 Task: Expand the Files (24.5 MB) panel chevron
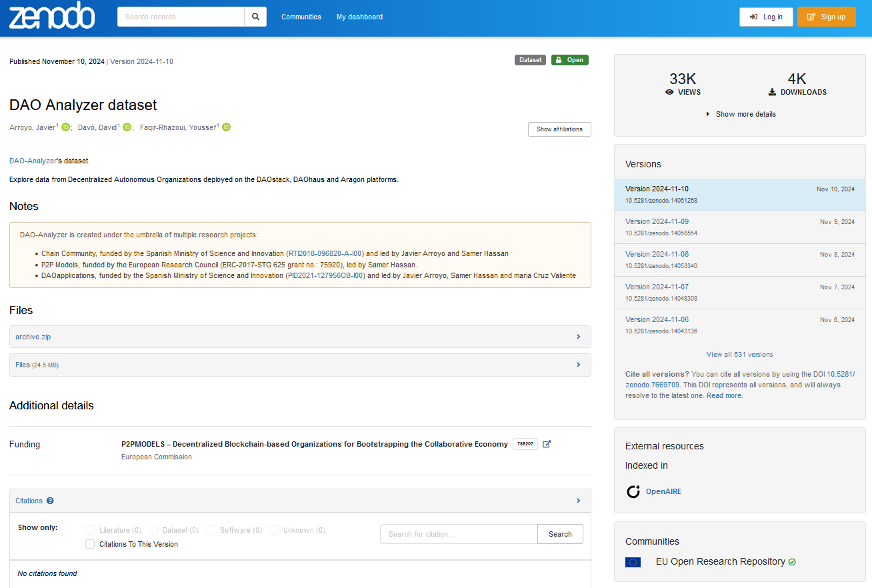tap(578, 365)
